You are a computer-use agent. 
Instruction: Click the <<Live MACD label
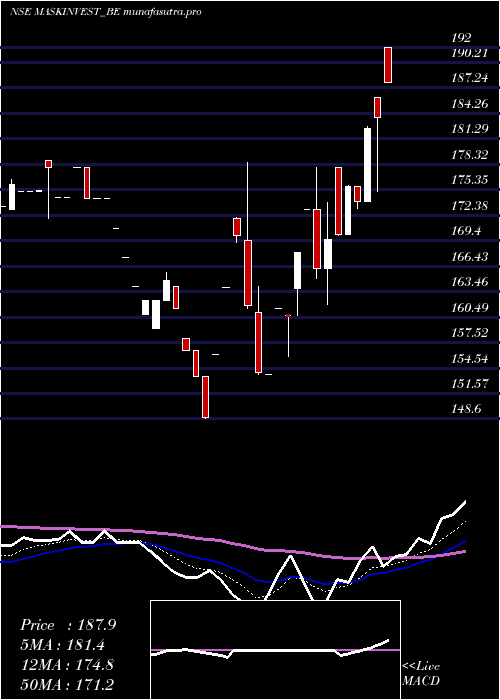421,674
